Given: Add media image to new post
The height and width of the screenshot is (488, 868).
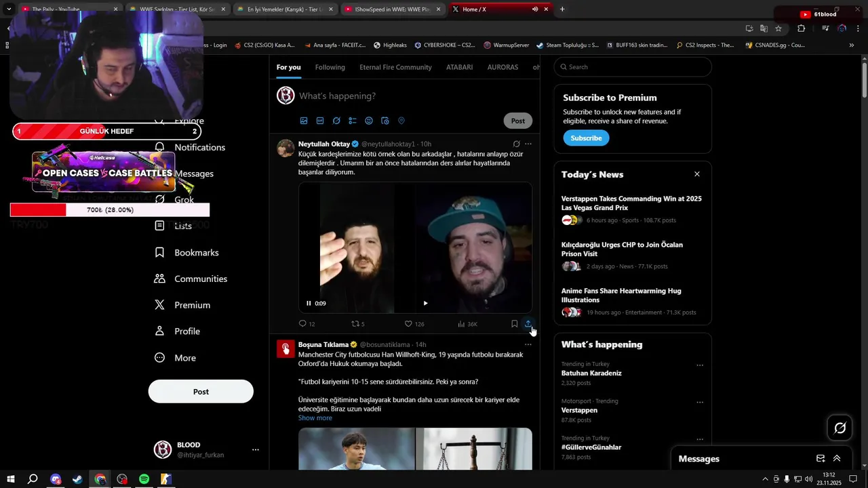Looking at the screenshot, I should [x=304, y=121].
